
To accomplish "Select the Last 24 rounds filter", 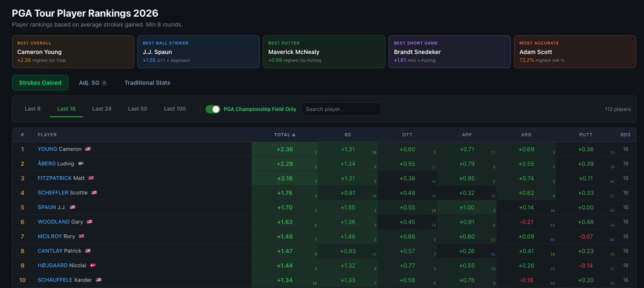I will point(102,109).
